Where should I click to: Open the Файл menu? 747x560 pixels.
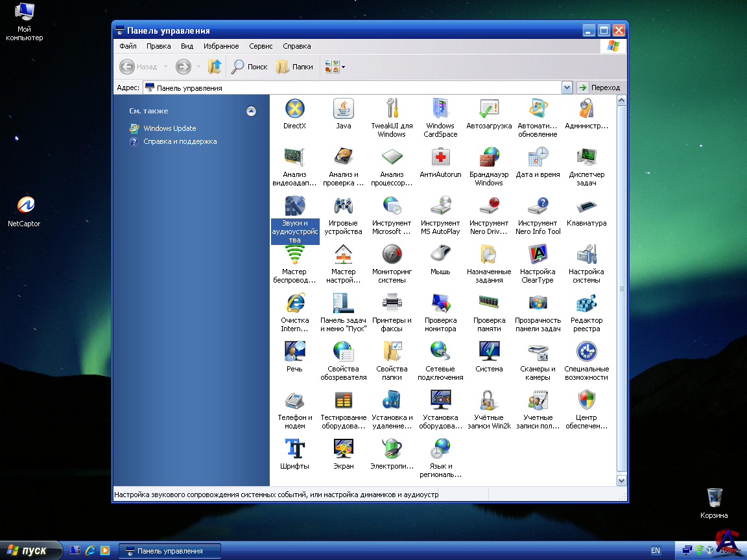click(x=128, y=47)
